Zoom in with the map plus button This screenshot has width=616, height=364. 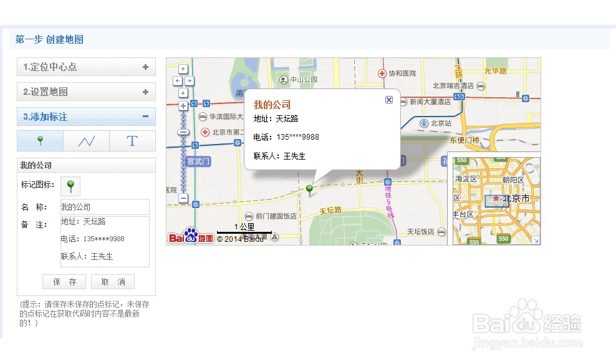(x=183, y=105)
